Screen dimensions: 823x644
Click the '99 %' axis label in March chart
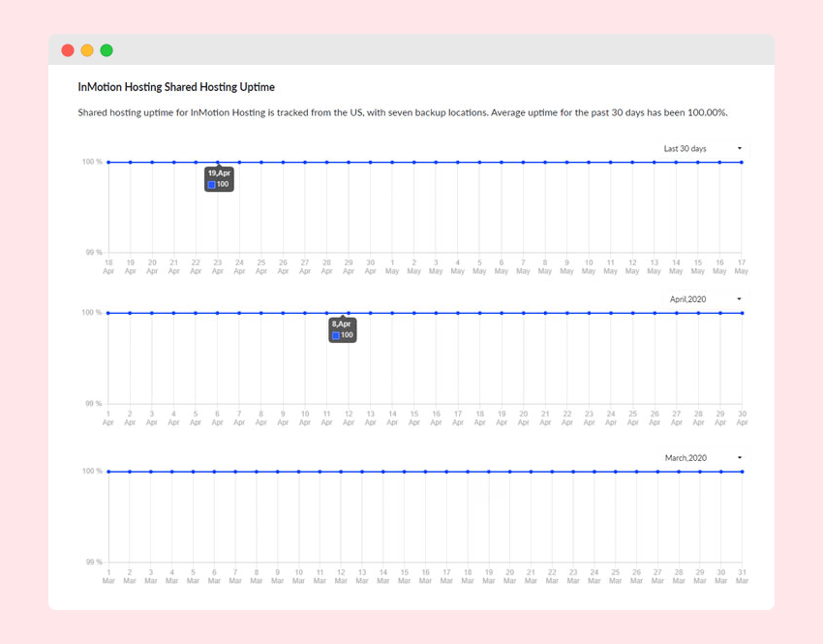[93, 562]
